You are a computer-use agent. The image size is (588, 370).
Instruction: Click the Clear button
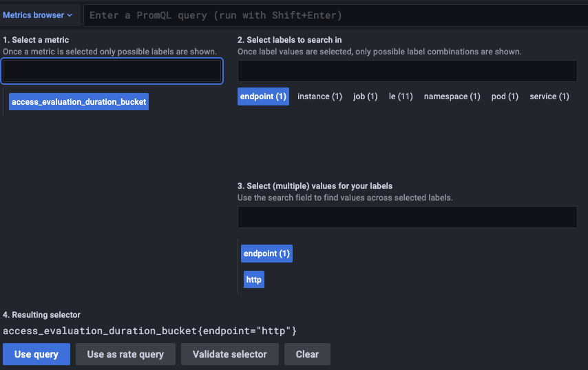click(307, 354)
